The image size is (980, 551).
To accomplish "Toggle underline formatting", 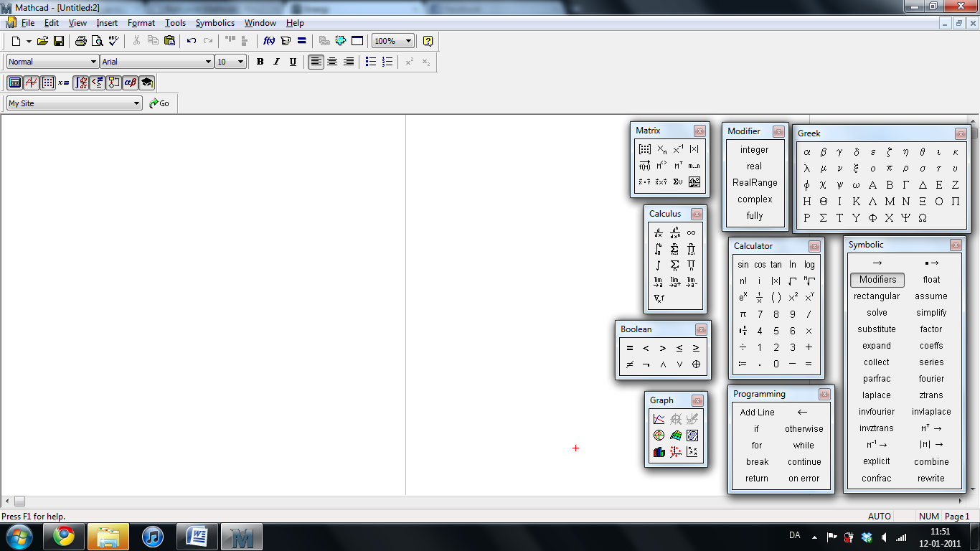I will click(x=293, y=62).
